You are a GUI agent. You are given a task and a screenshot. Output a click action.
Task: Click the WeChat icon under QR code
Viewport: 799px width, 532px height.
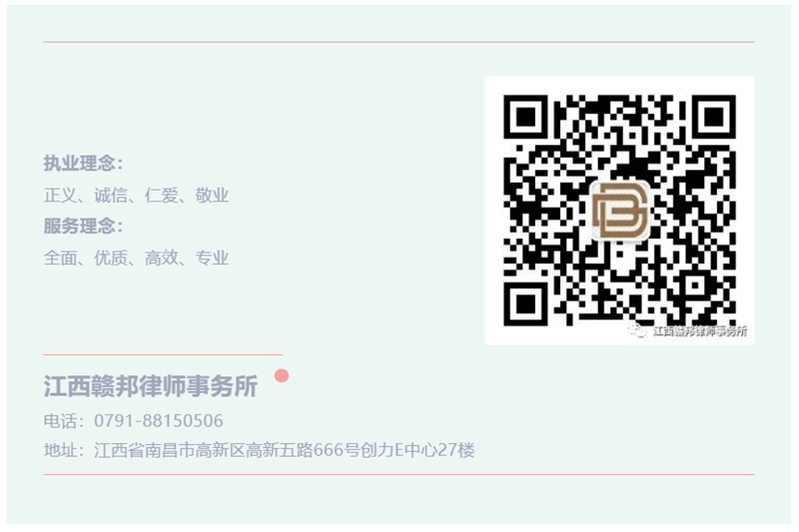coord(637,331)
